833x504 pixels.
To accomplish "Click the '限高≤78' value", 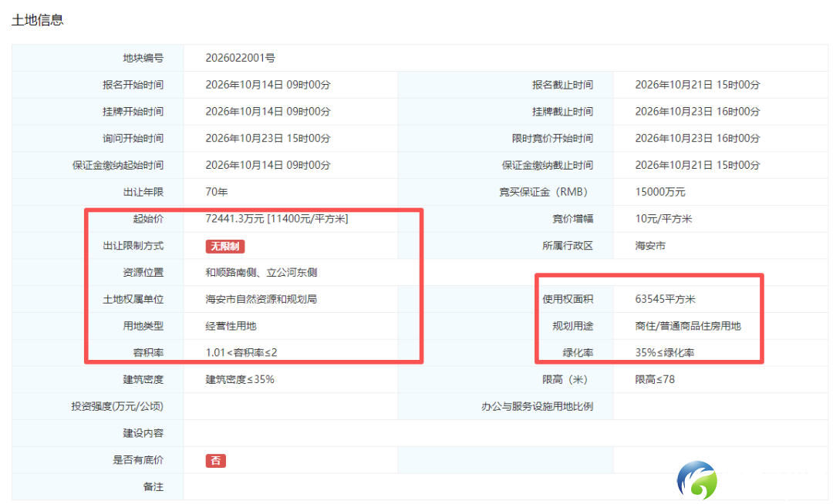I will (x=655, y=380).
